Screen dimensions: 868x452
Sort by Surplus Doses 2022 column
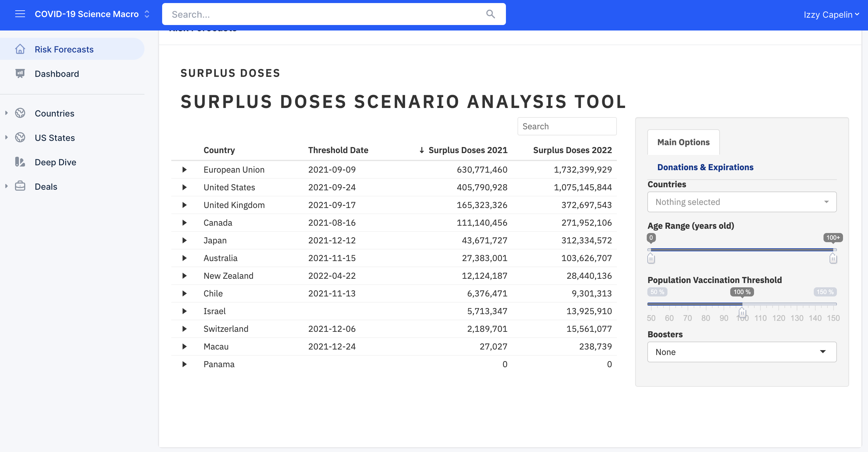[572, 150]
